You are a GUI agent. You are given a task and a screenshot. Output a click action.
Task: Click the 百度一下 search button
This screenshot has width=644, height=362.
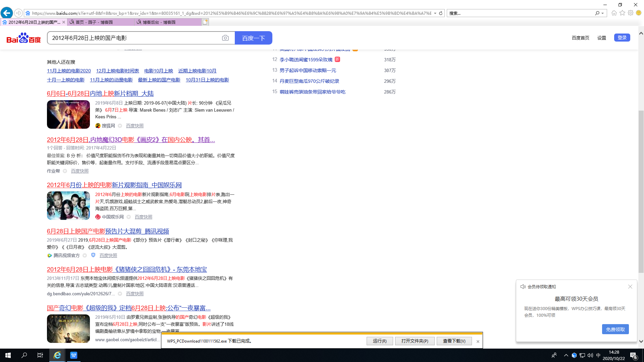pos(253,38)
